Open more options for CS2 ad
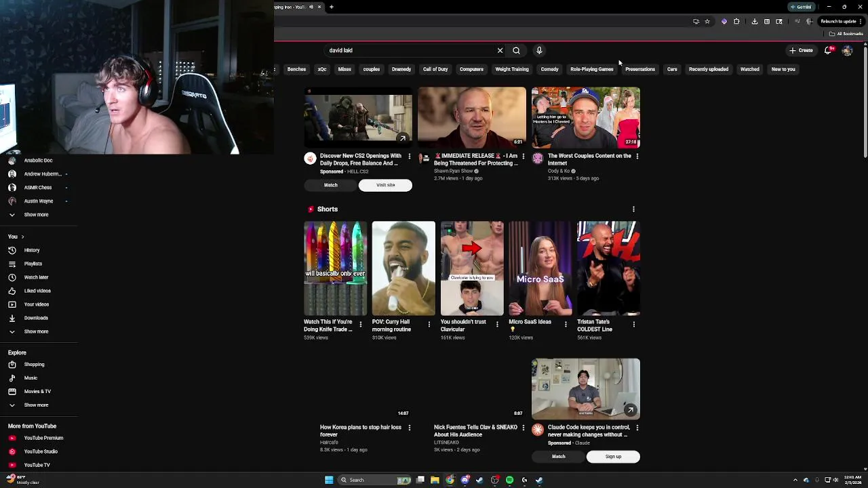This screenshot has height=488, width=868. (x=409, y=157)
